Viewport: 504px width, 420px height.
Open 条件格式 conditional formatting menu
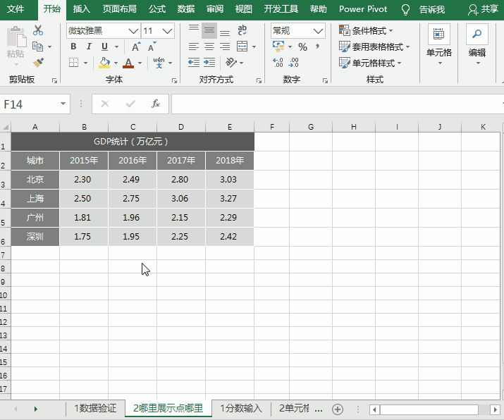(x=366, y=30)
